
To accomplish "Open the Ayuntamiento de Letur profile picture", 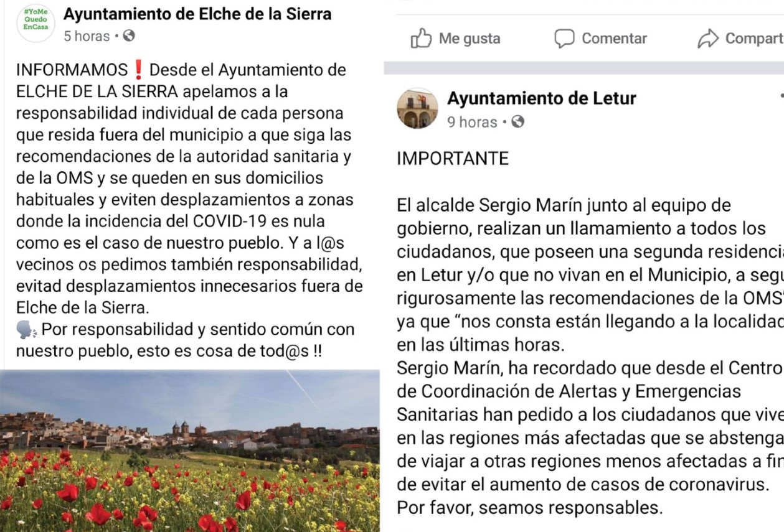I will pos(417,108).
